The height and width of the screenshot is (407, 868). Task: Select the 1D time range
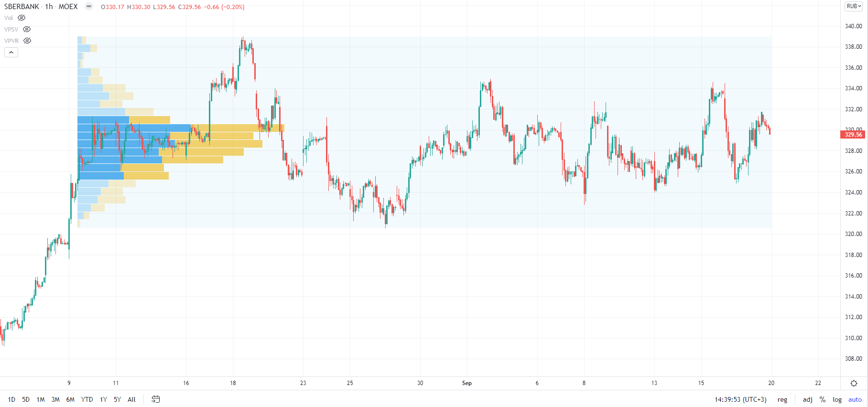pyautogui.click(x=11, y=399)
